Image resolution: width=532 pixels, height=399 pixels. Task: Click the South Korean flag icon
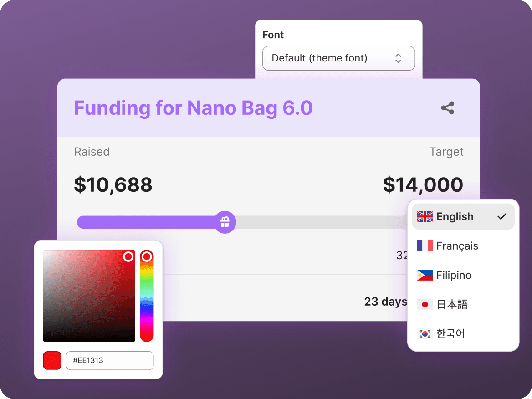point(425,334)
